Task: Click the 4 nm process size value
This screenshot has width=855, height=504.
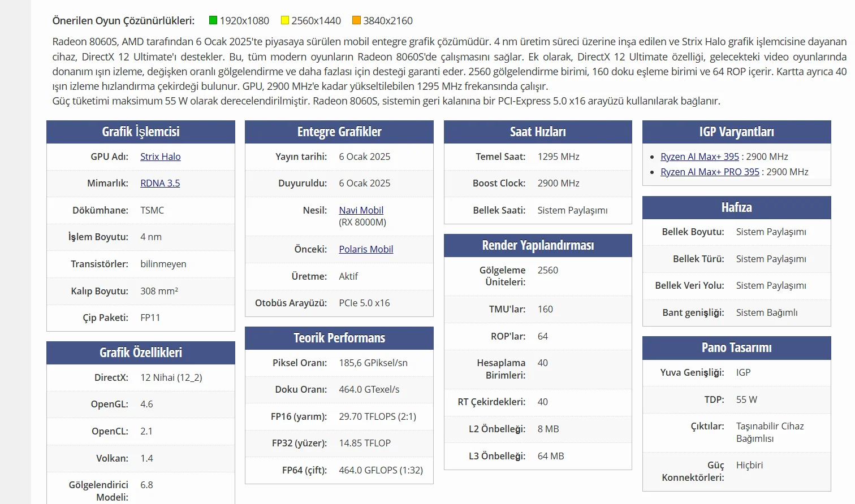Action: [151, 237]
